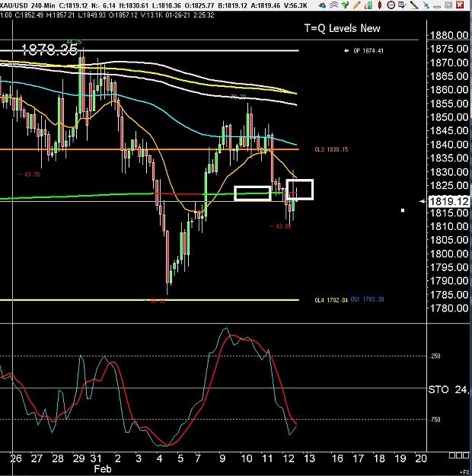Select the OL4 1782.84 level label
Viewport: 472px width, 476px height.
coord(331,300)
